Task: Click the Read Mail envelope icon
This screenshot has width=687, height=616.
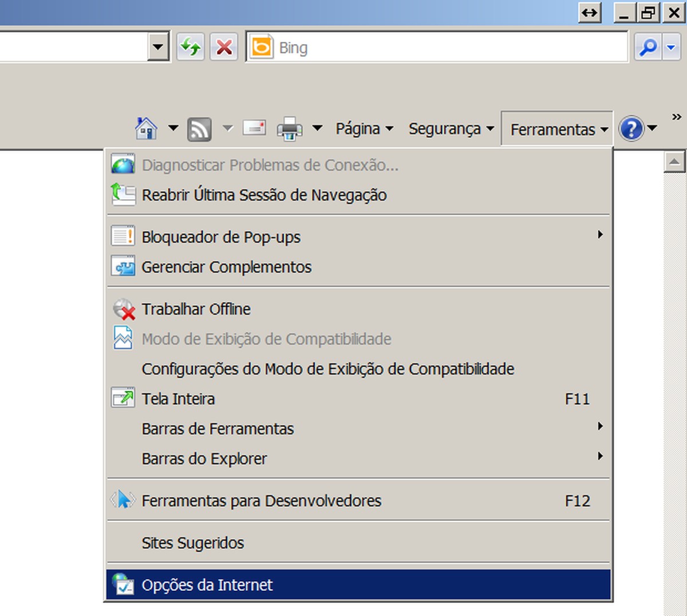Action: click(254, 128)
